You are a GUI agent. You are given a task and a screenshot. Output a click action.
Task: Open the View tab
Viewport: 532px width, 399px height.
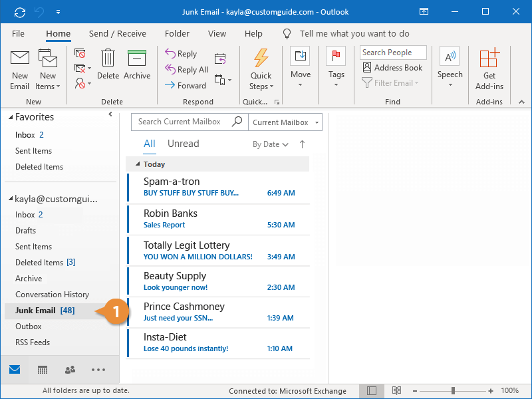pos(217,34)
